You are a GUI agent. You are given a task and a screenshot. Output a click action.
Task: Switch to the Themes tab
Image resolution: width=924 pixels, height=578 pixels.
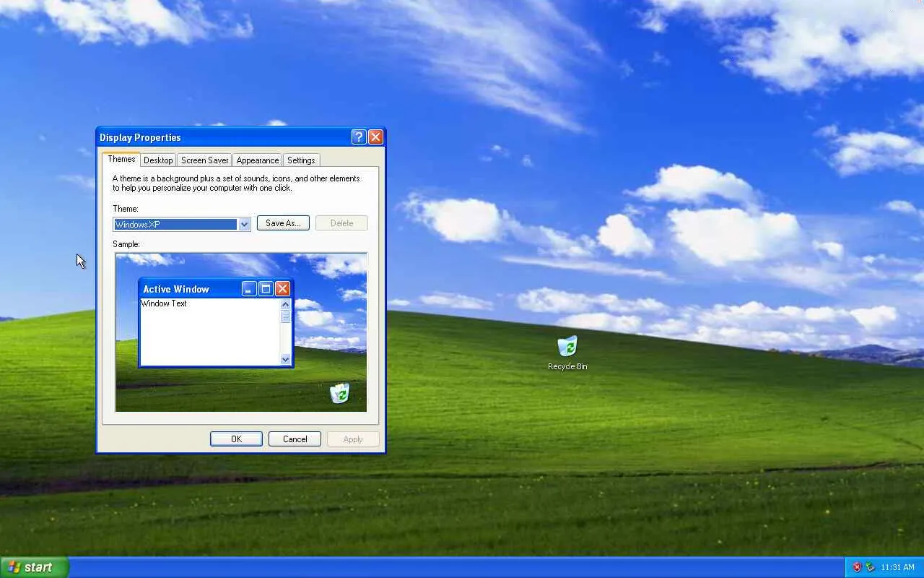[x=121, y=159]
